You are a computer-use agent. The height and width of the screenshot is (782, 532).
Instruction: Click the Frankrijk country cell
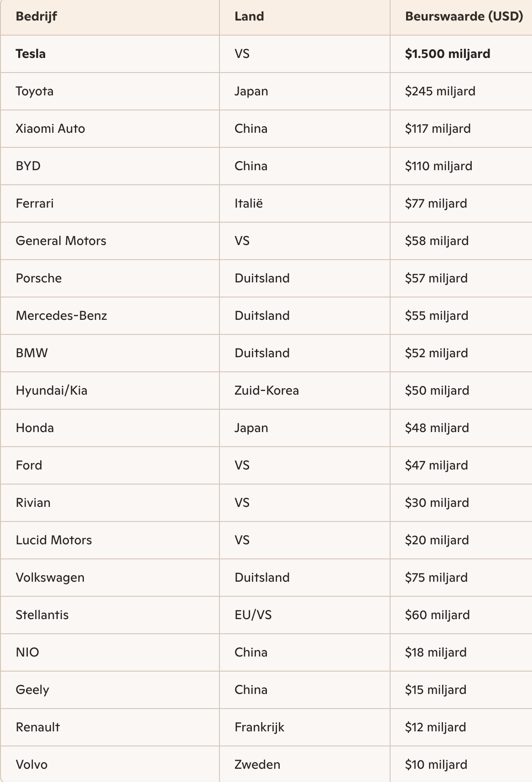259,727
